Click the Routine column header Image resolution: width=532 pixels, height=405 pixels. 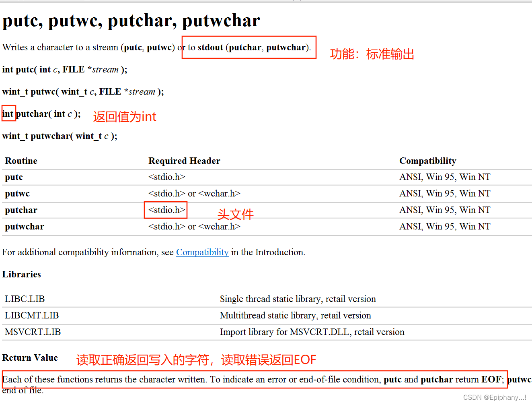point(21,161)
